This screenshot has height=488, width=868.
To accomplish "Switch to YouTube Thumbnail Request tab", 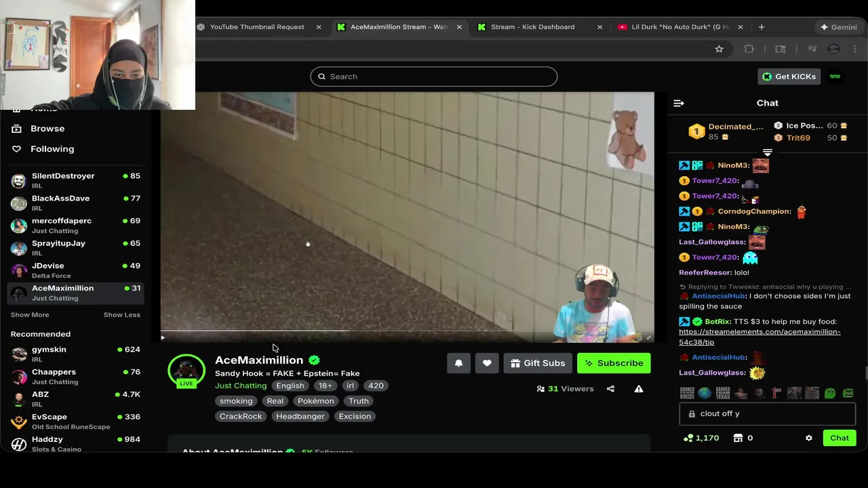I will click(257, 27).
